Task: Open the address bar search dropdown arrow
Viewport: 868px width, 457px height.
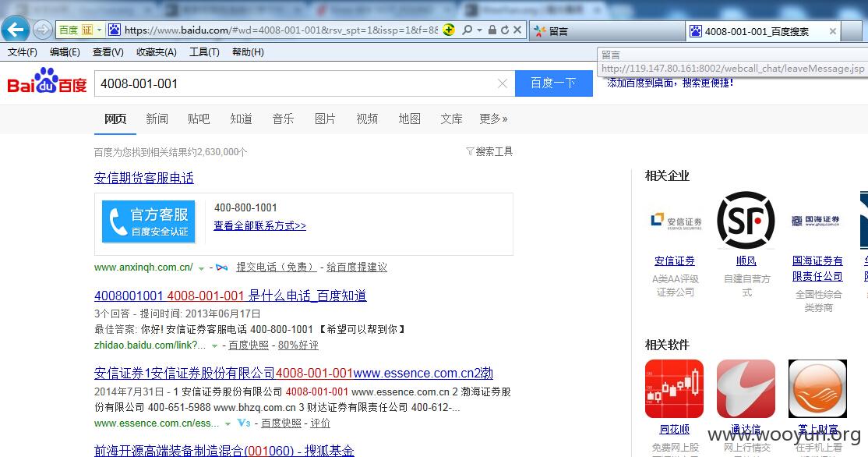Action: click(479, 30)
